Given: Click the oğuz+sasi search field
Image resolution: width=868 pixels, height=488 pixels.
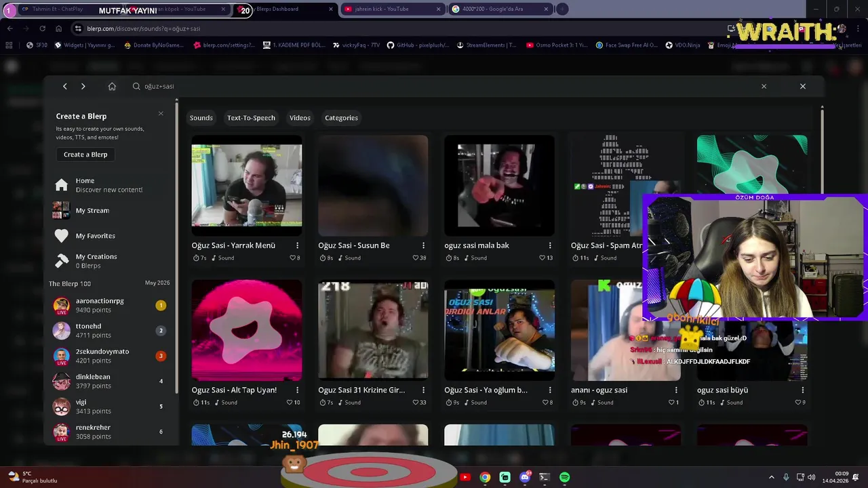Looking at the screenshot, I should click(448, 86).
